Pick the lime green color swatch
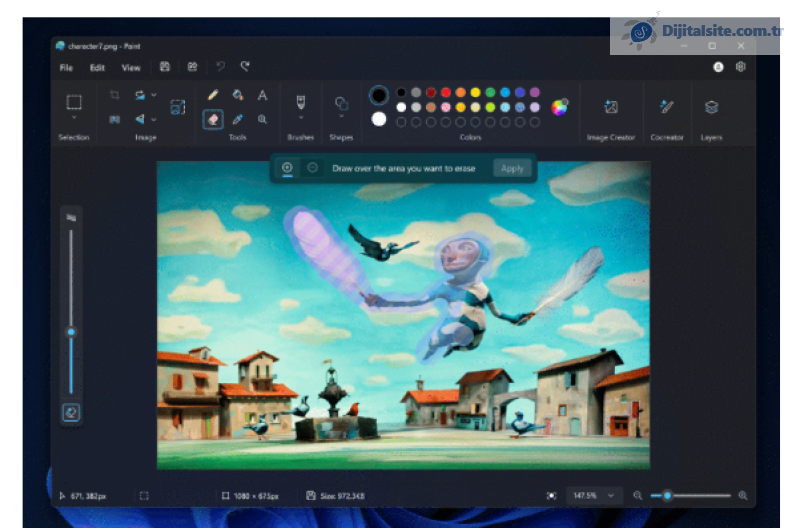 pos(490,107)
